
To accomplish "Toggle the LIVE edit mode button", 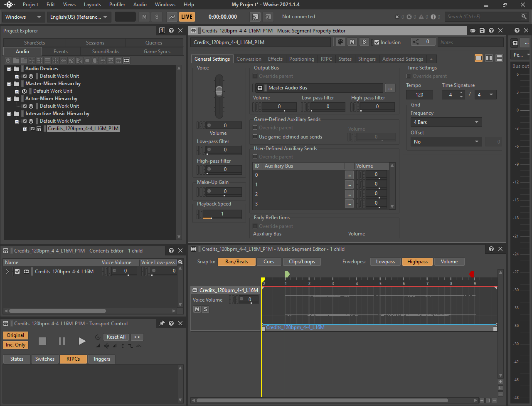I will [187, 17].
